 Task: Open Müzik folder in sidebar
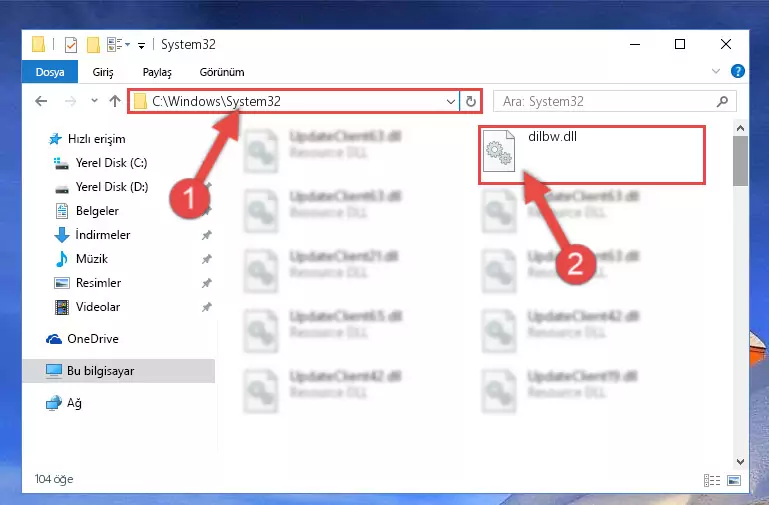tap(81, 259)
